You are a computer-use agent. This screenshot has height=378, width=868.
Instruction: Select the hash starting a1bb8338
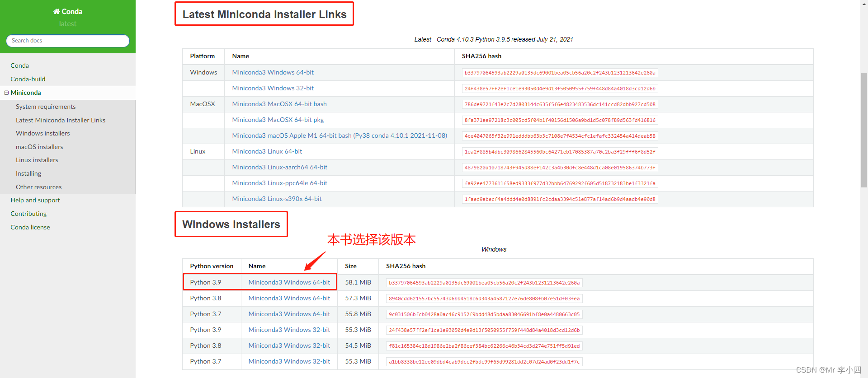[484, 362]
